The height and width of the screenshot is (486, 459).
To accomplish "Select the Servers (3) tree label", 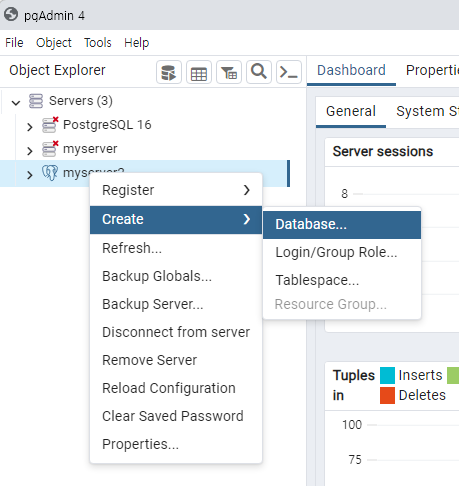I will pos(81,101).
